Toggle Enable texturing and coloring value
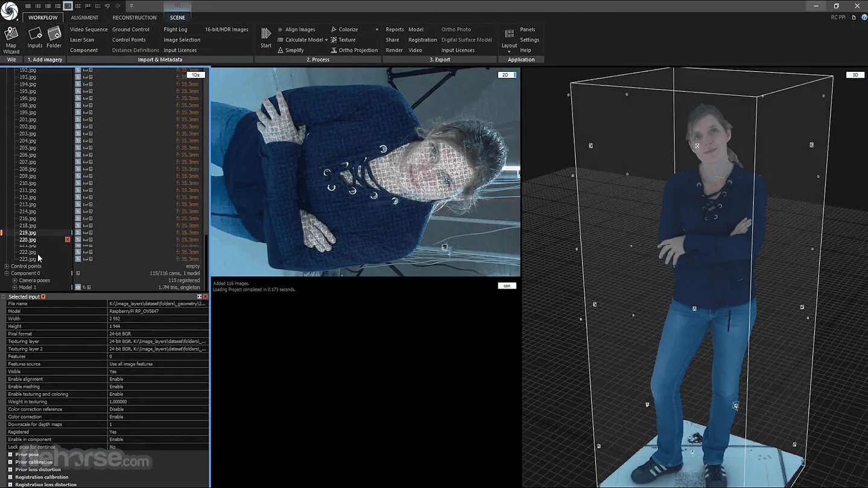 (x=159, y=395)
